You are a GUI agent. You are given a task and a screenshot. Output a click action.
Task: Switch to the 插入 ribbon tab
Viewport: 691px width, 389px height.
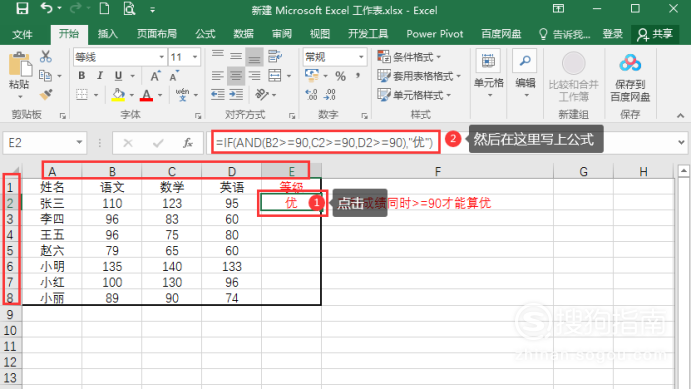click(x=108, y=34)
